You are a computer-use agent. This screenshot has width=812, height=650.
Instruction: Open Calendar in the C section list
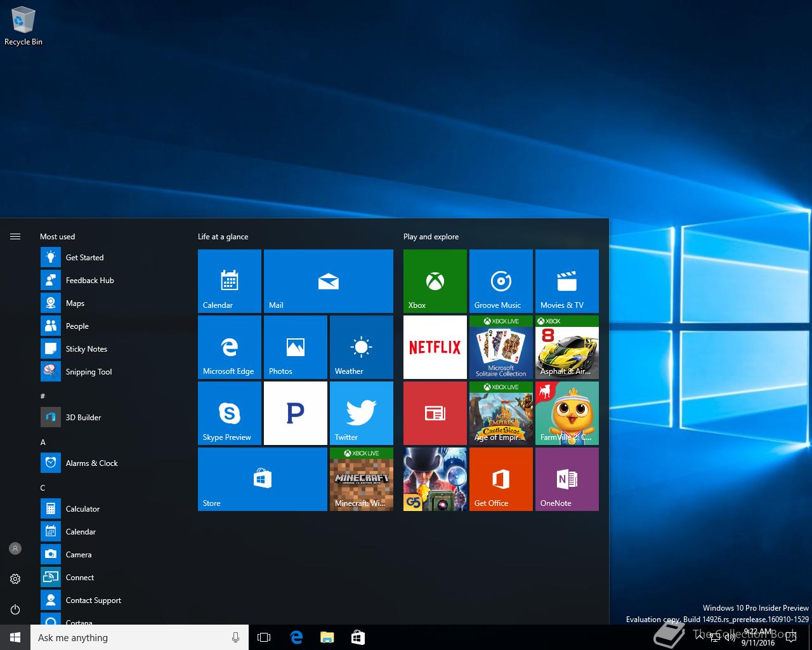point(111,532)
